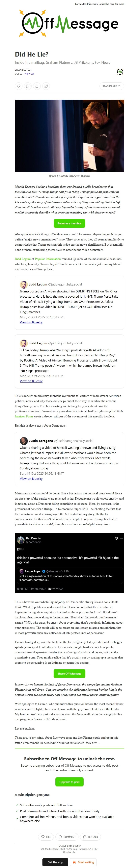This screenshot has height=868, width=139.
Task: Click the heart like icon under the byline
Action: pyautogui.click(x=18, y=86)
